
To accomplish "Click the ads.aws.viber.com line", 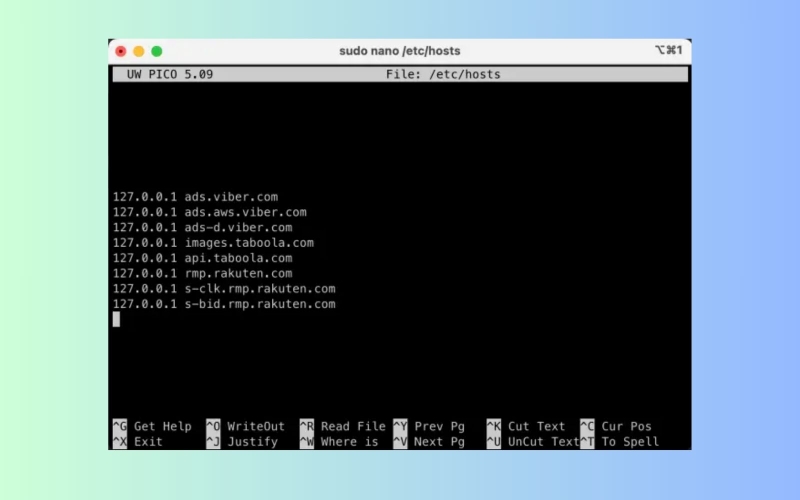I will (210, 212).
